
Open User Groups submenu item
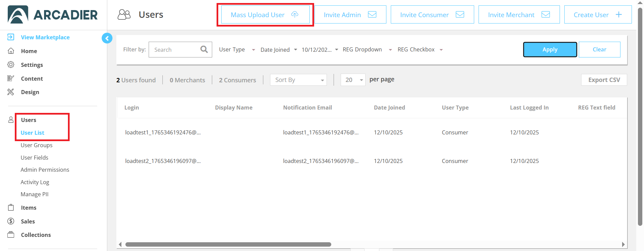(x=37, y=145)
